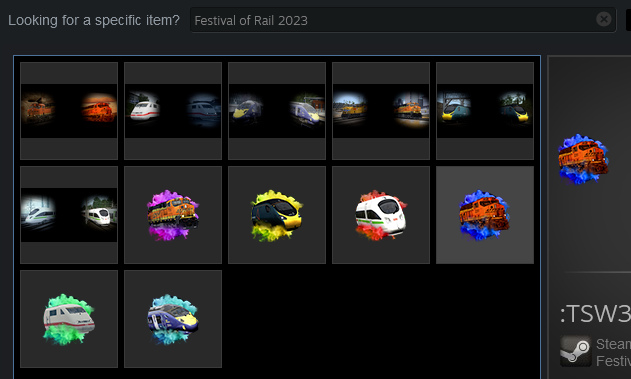Clear the item search field
This screenshot has width=631, height=379.
(603, 19)
